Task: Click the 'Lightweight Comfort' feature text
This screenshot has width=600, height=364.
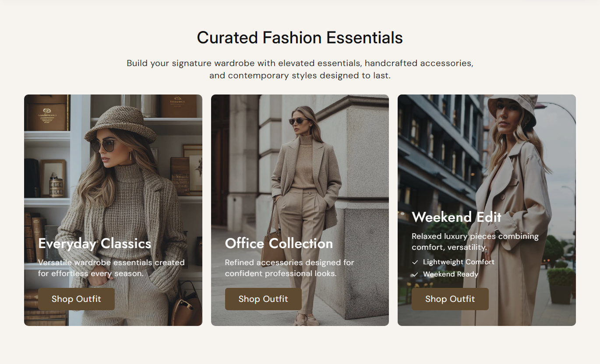Action: pos(459,262)
